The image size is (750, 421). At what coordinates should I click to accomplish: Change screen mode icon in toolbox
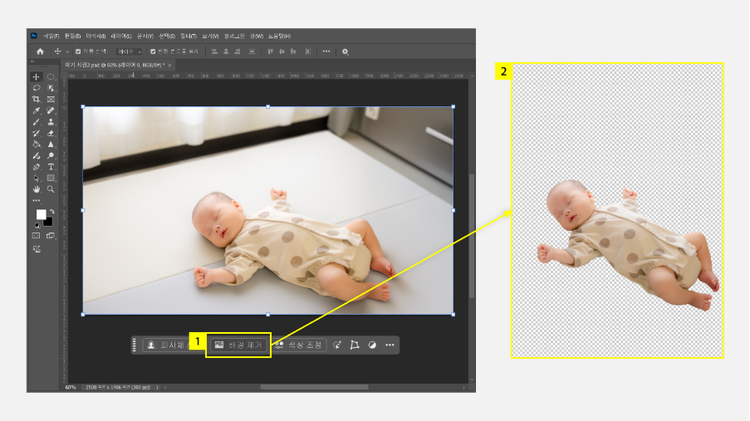[x=51, y=236]
